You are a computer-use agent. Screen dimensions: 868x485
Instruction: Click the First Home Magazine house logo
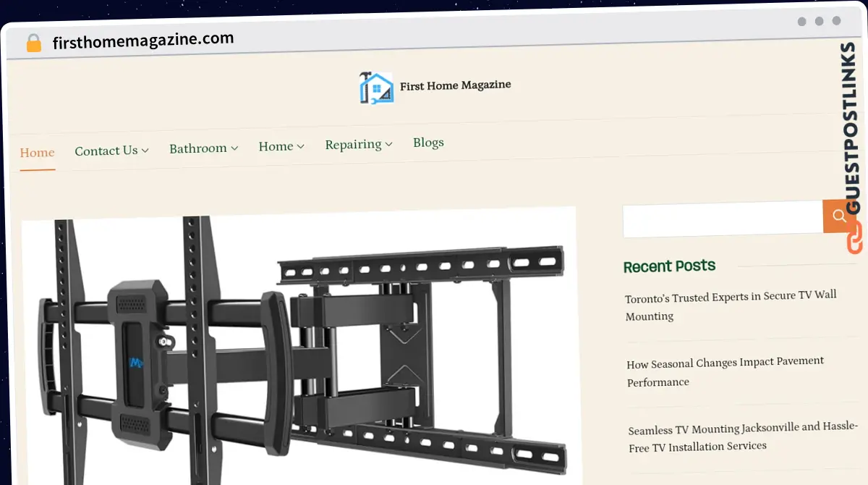pyautogui.click(x=377, y=88)
